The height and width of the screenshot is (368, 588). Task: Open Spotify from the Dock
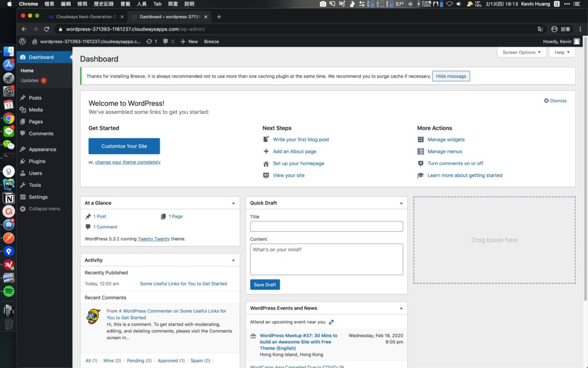tap(9, 292)
